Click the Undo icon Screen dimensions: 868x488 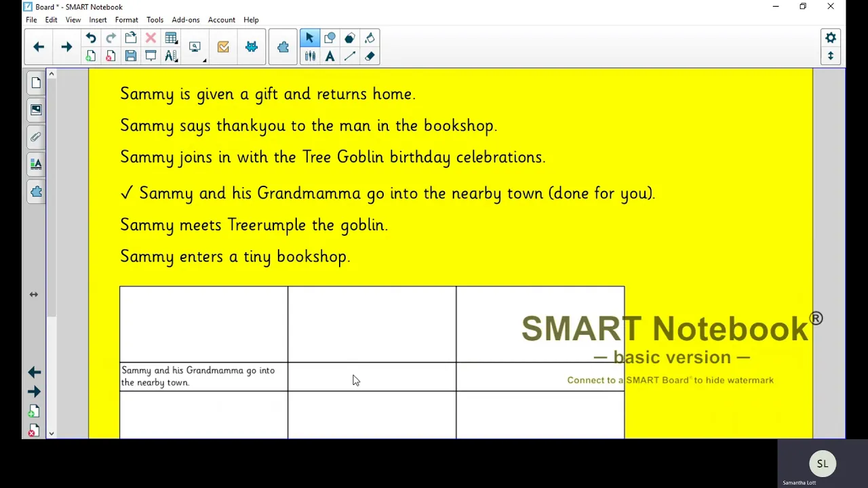point(91,38)
